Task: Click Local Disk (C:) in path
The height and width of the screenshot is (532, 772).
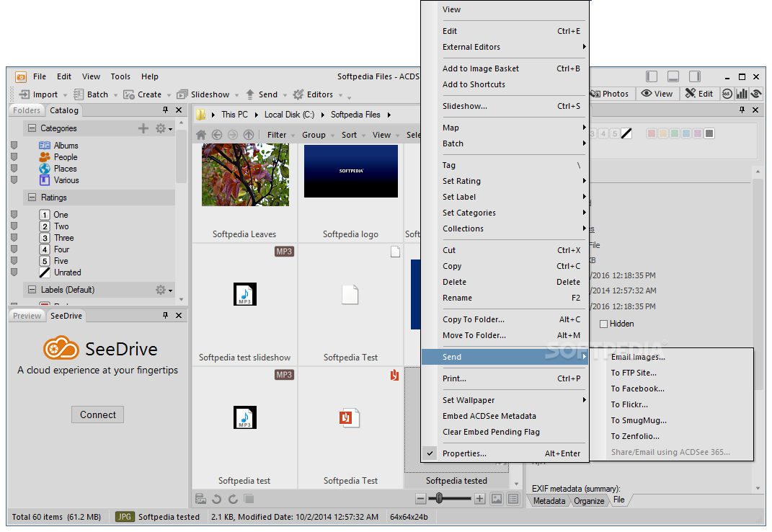Action: pyautogui.click(x=289, y=115)
